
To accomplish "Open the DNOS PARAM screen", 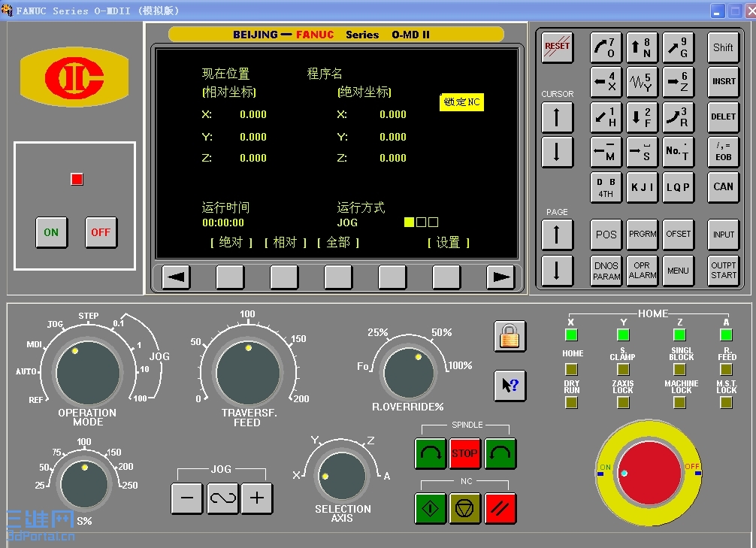I will point(606,271).
